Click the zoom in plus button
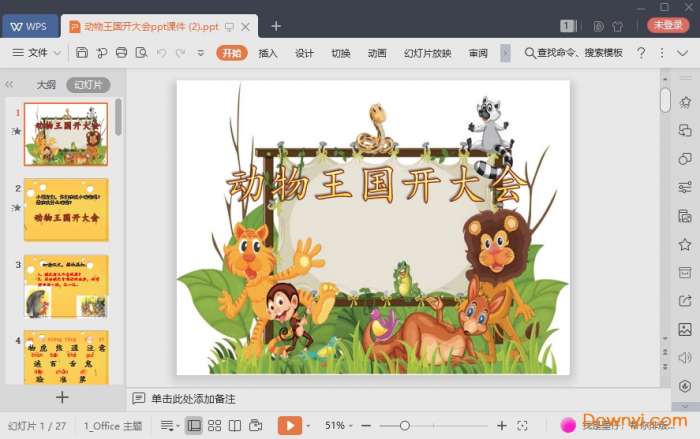Image resolution: width=700 pixels, height=439 pixels. coord(502,426)
